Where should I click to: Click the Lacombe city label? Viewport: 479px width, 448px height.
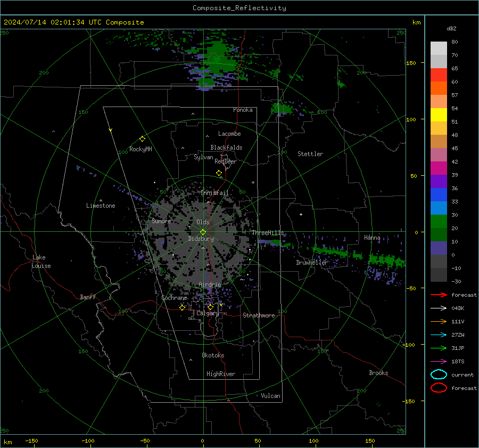229,134
